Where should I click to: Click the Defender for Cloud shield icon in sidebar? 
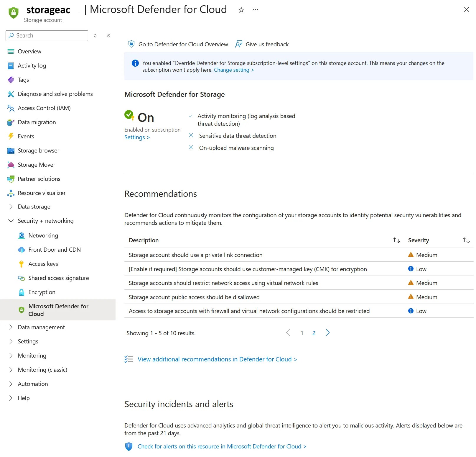click(x=22, y=310)
